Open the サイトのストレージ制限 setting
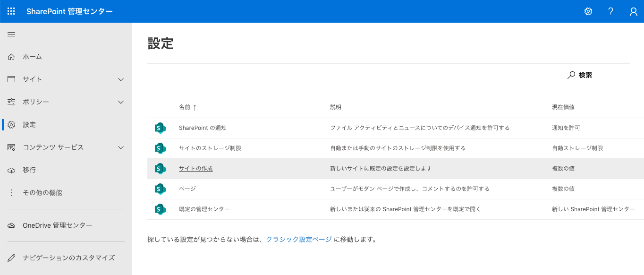This screenshot has height=275, width=644. [x=210, y=148]
